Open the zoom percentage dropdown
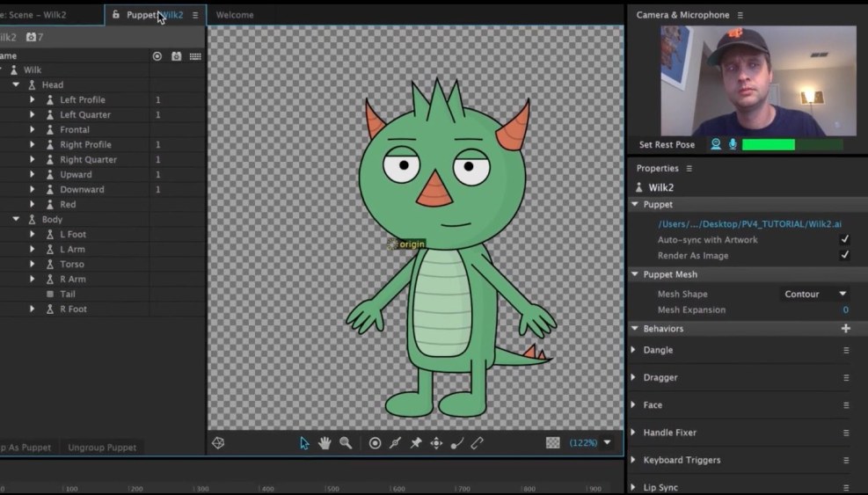868x495 pixels. coord(607,443)
